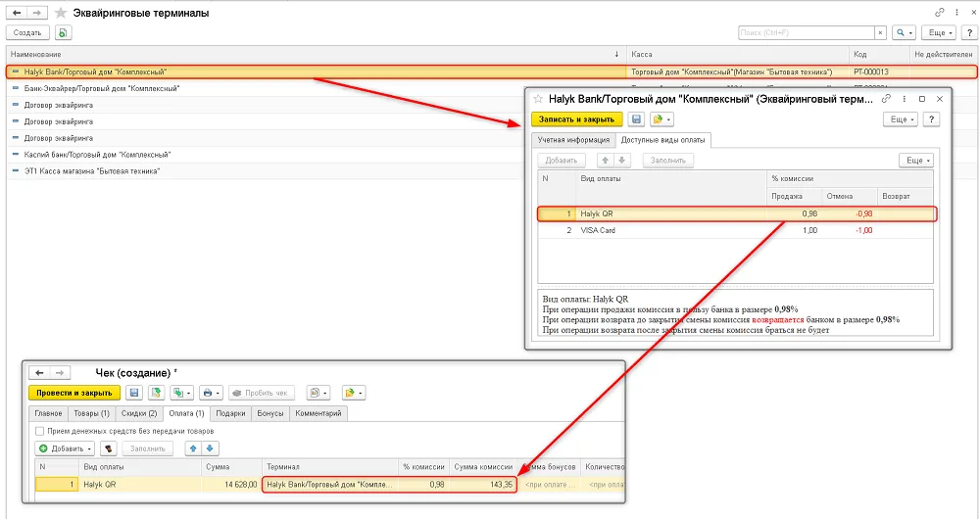Click the 1,00 sale commission cell for VISA Card
980x519 pixels.
(794, 230)
